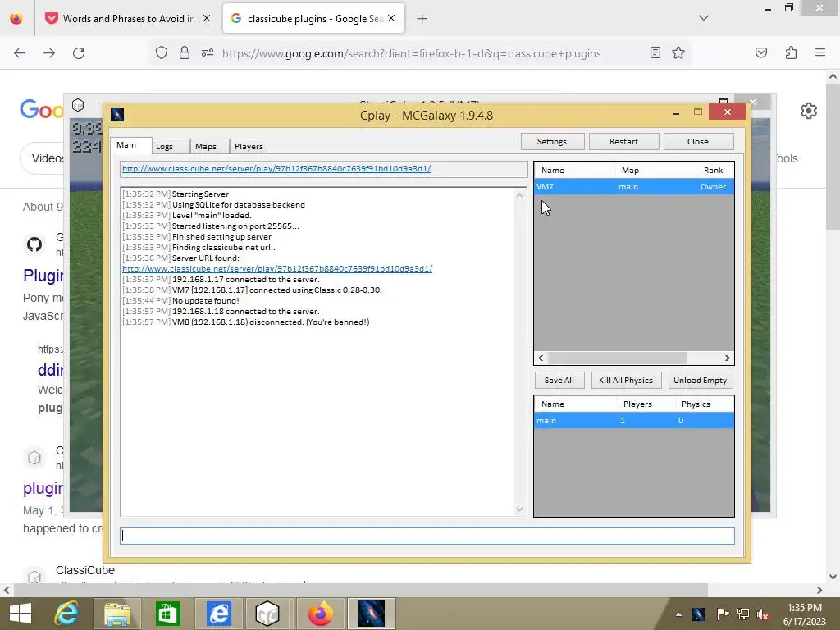The width and height of the screenshot is (840, 630).
Task: Click the server command input field
Action: (x=427, y=536)
